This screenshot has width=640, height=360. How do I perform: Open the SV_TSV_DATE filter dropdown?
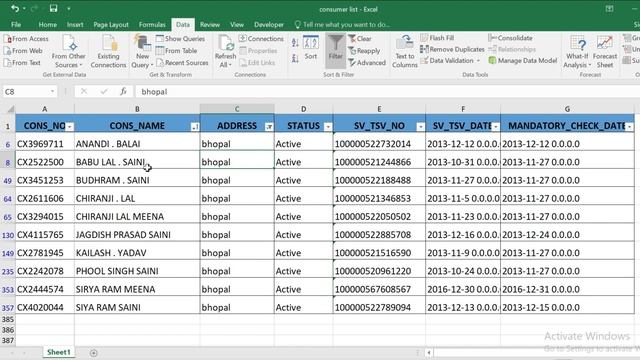point(496,127)
